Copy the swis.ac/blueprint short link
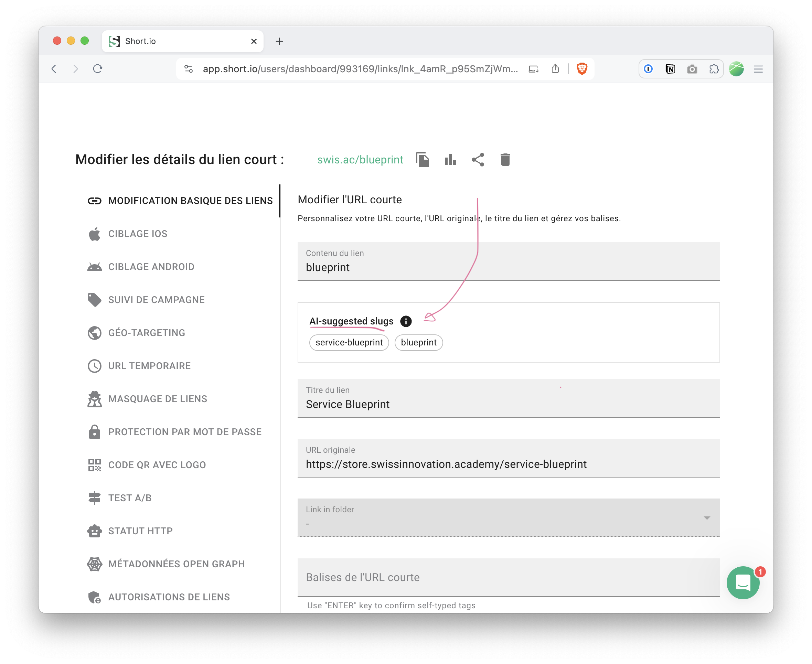 click(x=422, y=160)
